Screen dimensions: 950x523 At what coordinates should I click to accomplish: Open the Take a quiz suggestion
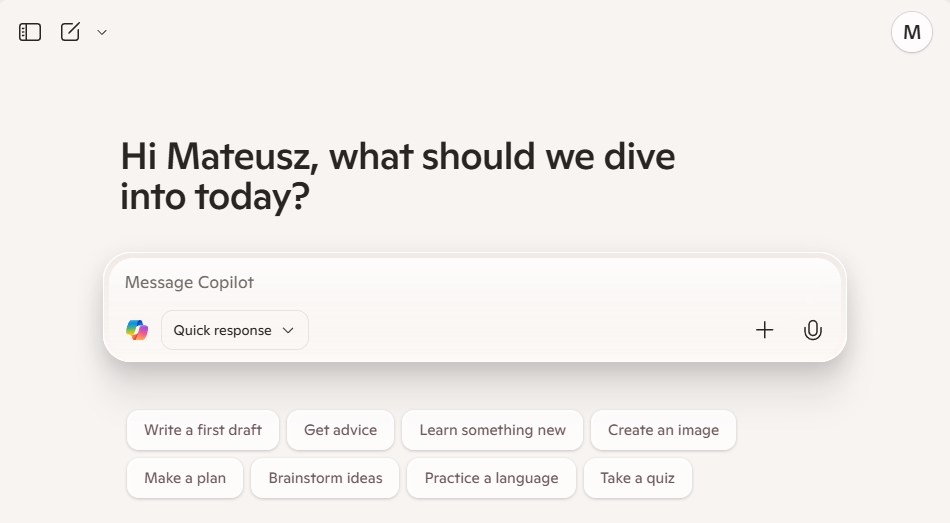pos(637,478)
